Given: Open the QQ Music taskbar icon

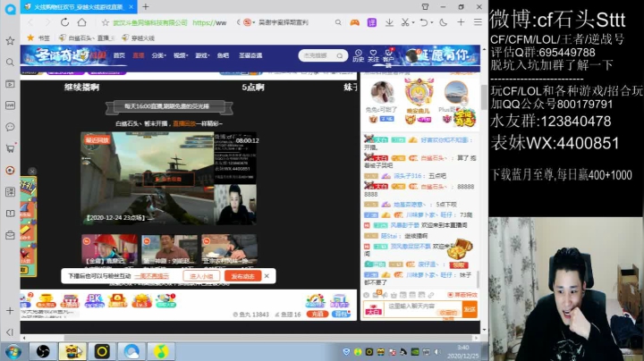Looking at the screenshot, I should click(161, 351).
